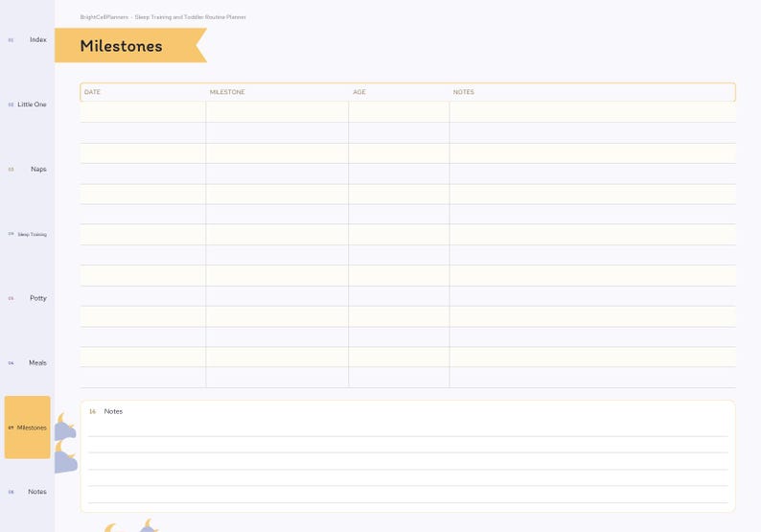Click the BrightCellPlanners breadcrumb text
Viewport: 761px width, 532px height.
click(x=104, y=17)
